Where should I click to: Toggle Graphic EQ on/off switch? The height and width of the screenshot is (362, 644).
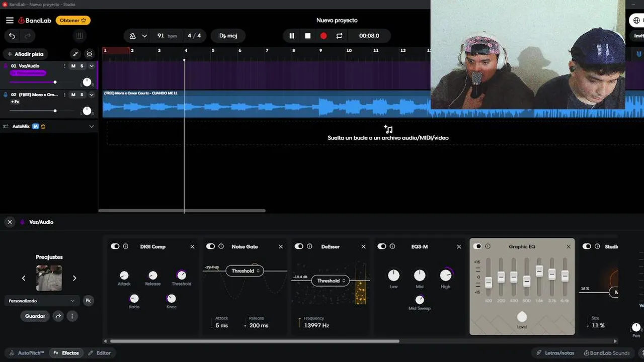click(x=477, y=246)
